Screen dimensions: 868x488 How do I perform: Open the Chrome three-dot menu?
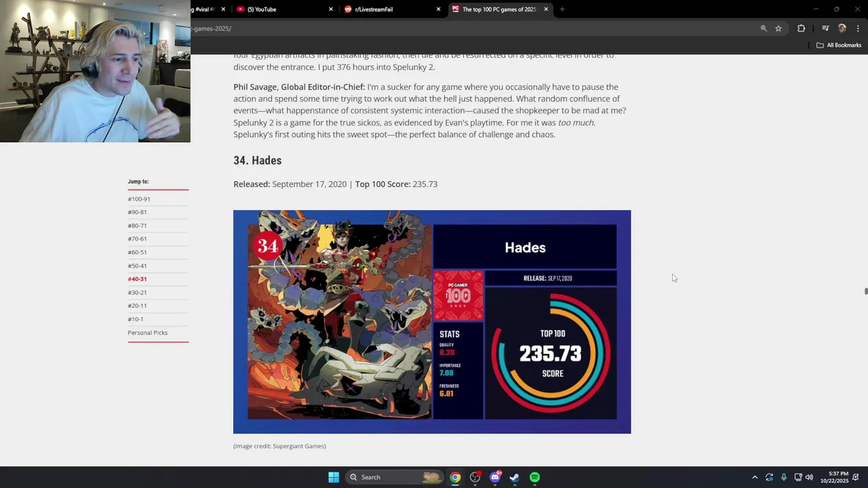(x=858, y=28)
